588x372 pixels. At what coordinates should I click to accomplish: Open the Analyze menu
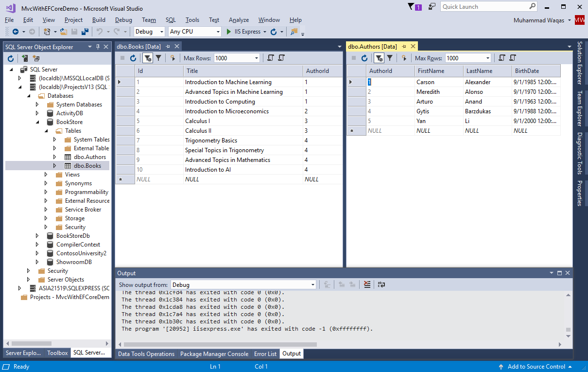239,20
